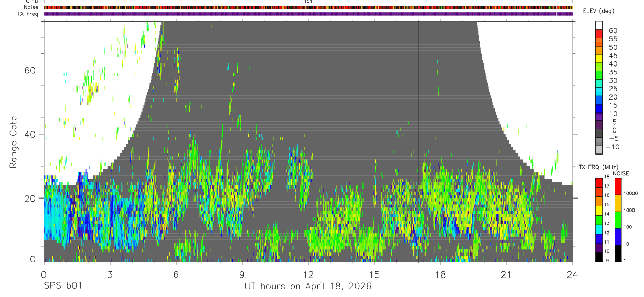Select the green 13–14 MHz TX FRQ segment
This screenshot has height=297, width=644.
599,219
